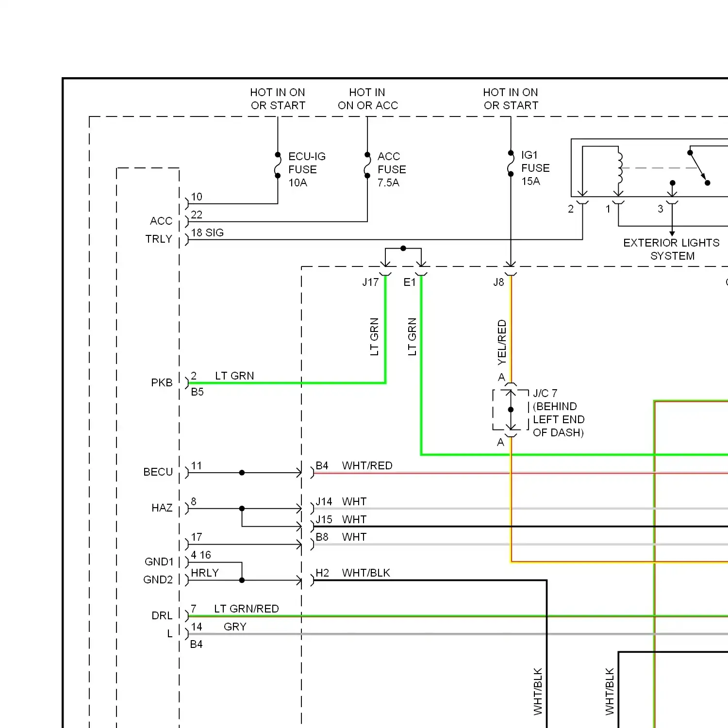Click the splice dot between J17 and E1
This screenshot has width=728, height=728.
click(403, 248)
